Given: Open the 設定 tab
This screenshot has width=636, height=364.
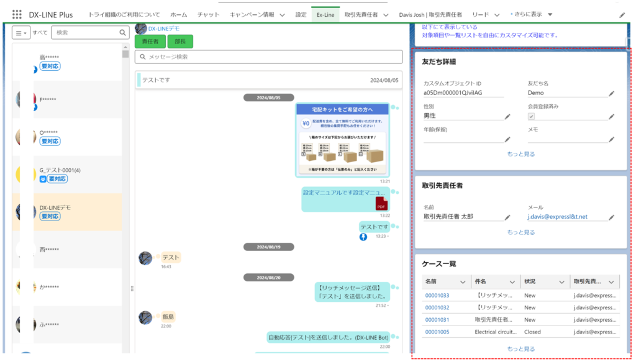Looking at the screenshot, I should 301,14.
